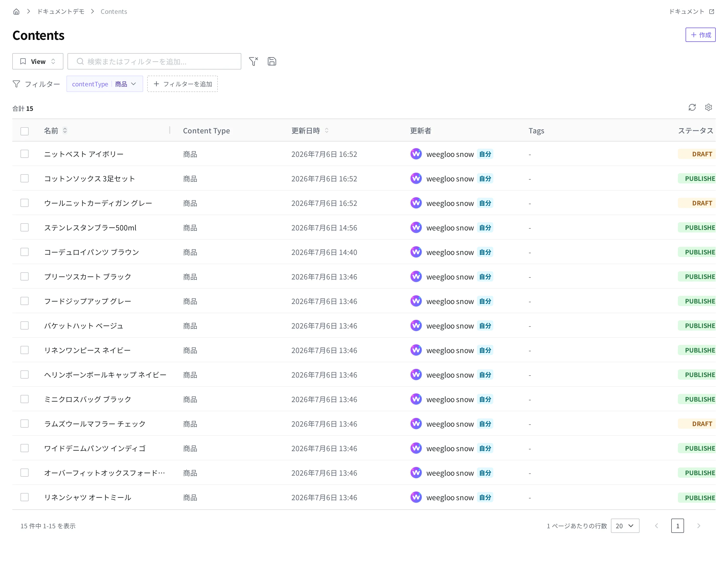Click the 更新者 column header
728x562 pixels.
tap(420, 131)
